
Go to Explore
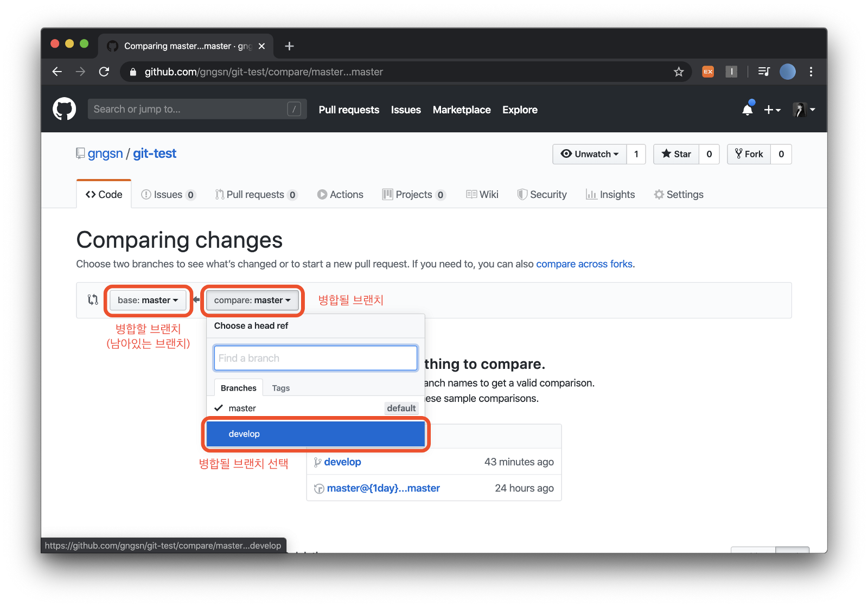coord(520,110)
